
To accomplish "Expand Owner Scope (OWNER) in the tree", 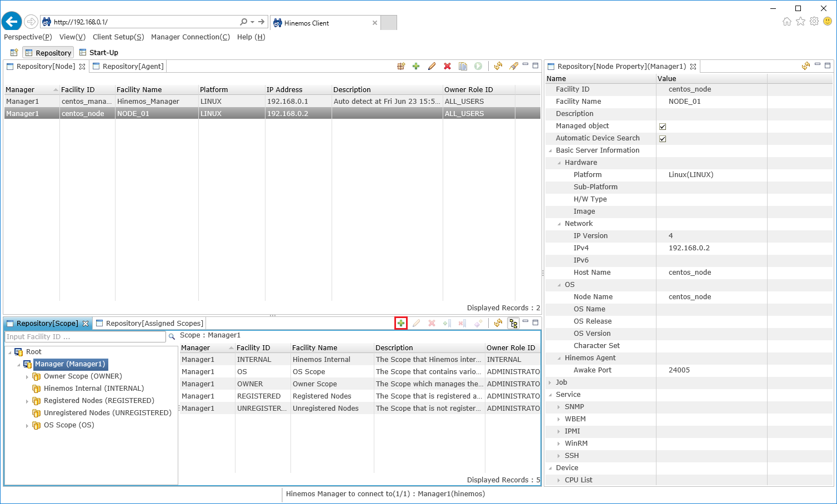I will 27,376.
